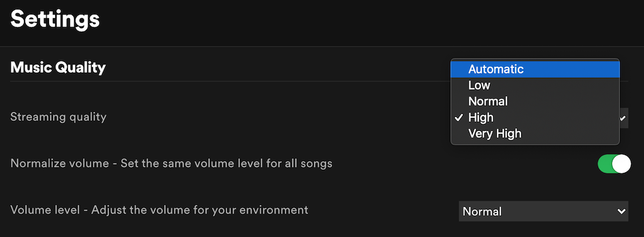Click the chevron arrow on Volume level dropdown

point(621,211)
